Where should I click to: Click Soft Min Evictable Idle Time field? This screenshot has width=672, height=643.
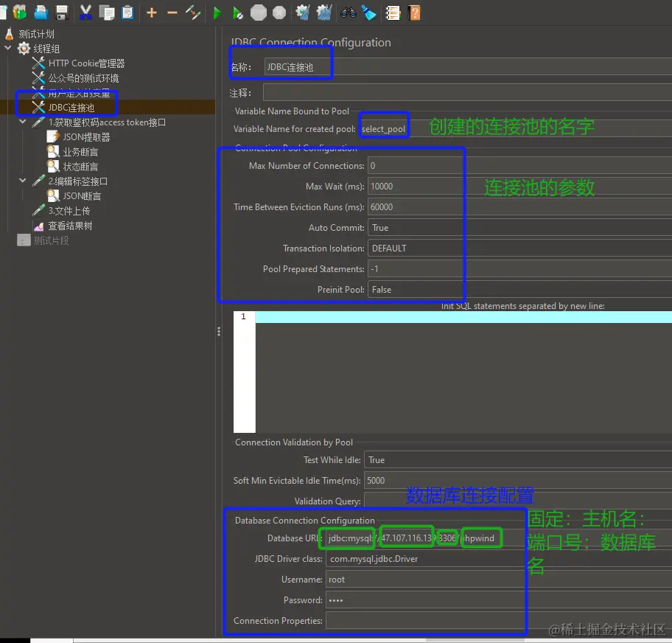coord(518,481)
